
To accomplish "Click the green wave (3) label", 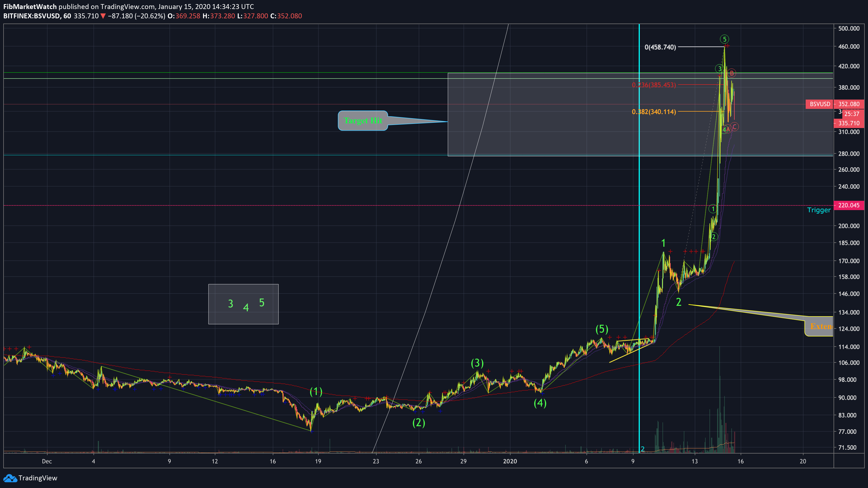I will pyautogui.click(x=477, y=363).
